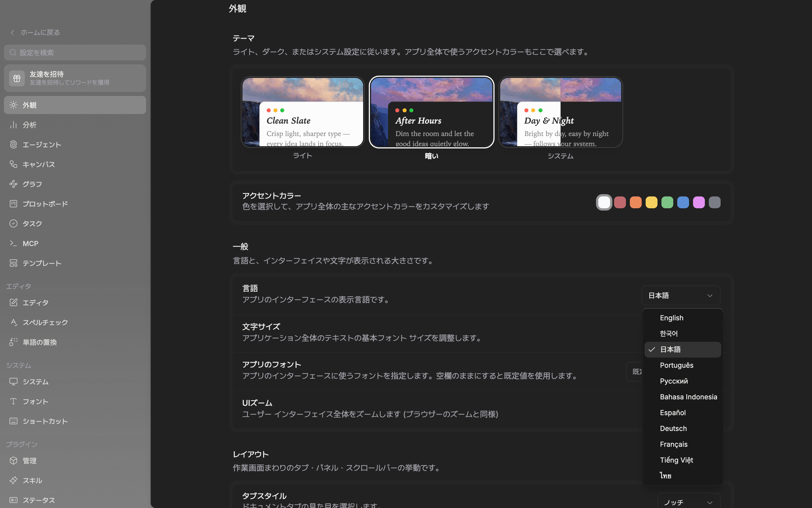
Task: Go back via ホームに戻る link
Action: click(40, 32)
